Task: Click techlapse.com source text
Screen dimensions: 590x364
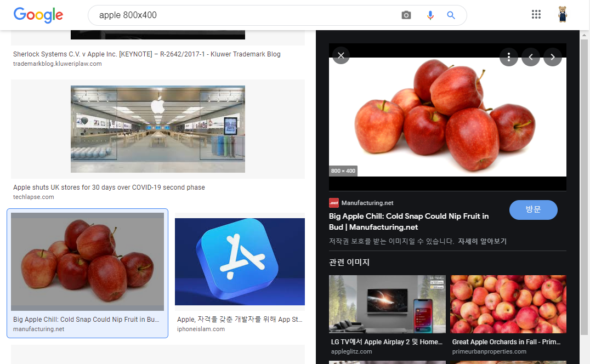Action: click(33, 197)
